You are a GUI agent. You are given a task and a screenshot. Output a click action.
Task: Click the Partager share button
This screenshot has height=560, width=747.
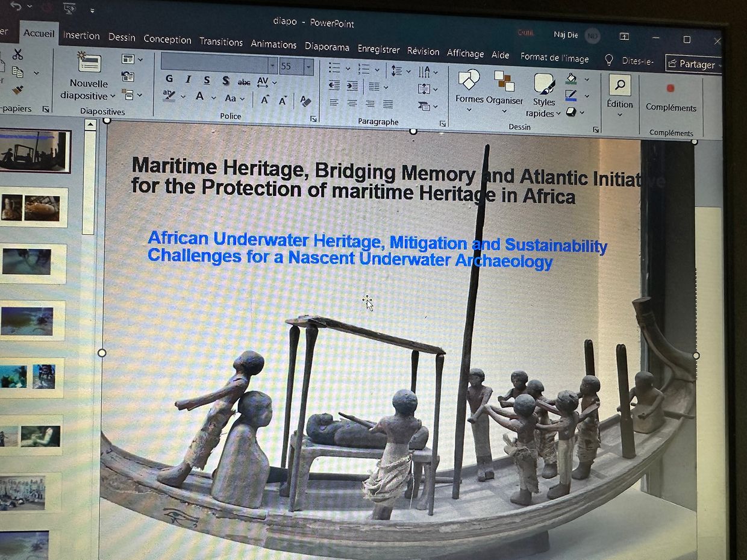pos(692,64)
